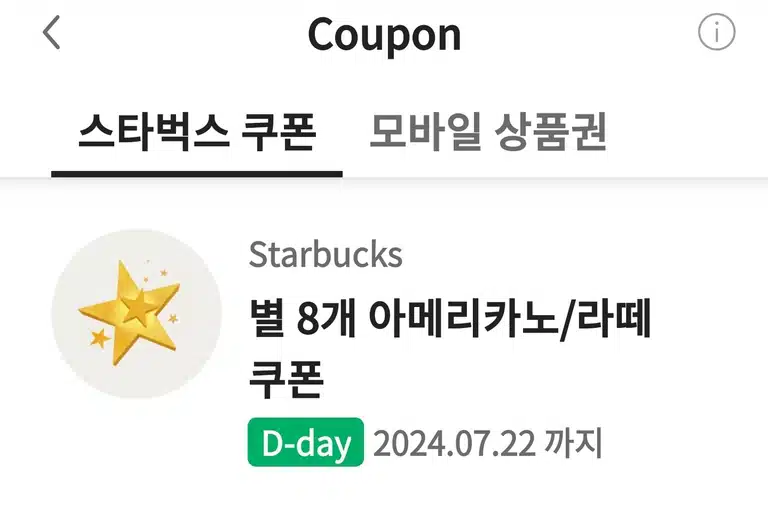Go back using the left chevron arrow
The height and width of the screenshot is (518, 768).
click(x=51, y=32)
